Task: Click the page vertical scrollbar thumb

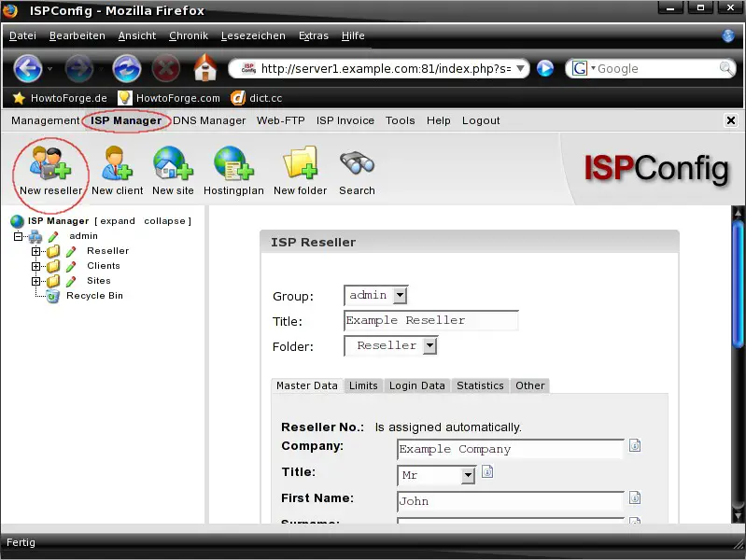Action: coord(738,283)
